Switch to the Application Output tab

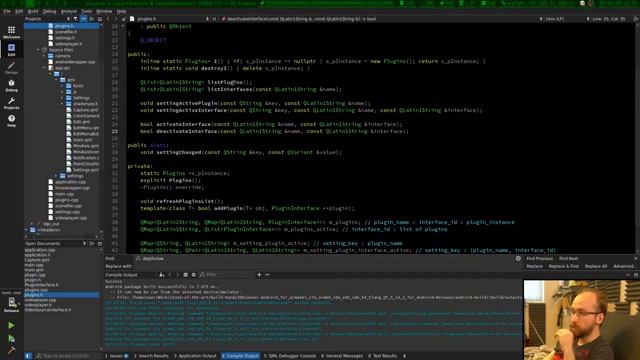tap(195, 356)
